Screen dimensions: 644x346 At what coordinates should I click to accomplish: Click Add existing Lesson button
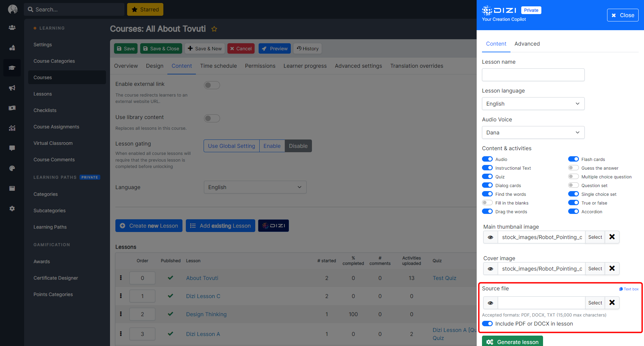220,226
